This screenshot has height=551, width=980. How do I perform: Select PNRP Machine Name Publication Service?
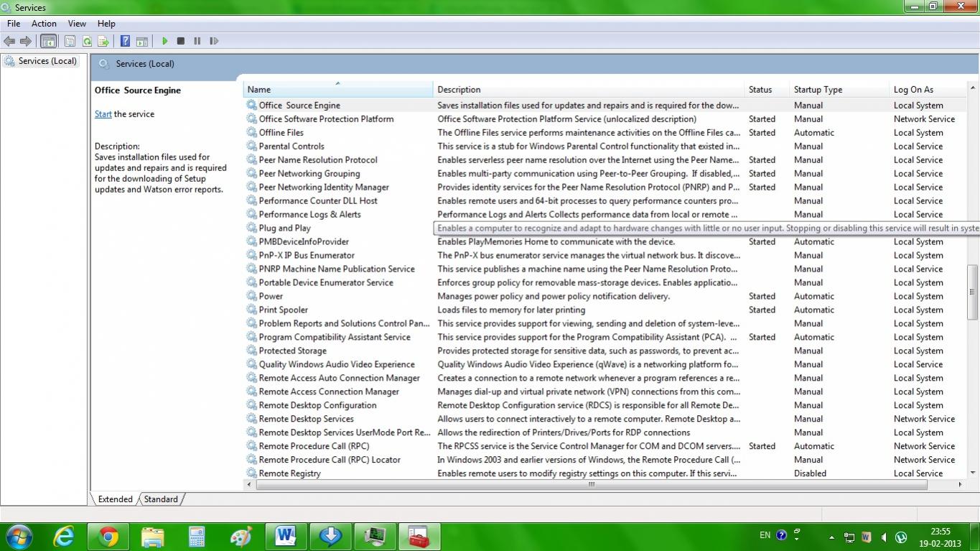(x=337, y=269)
